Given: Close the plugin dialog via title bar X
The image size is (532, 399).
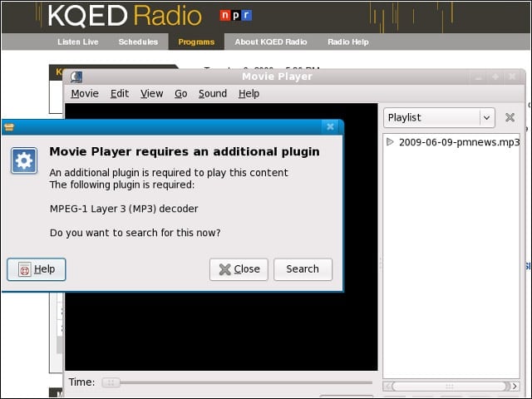Looking at the screenshot, I should tap(330, 127).
